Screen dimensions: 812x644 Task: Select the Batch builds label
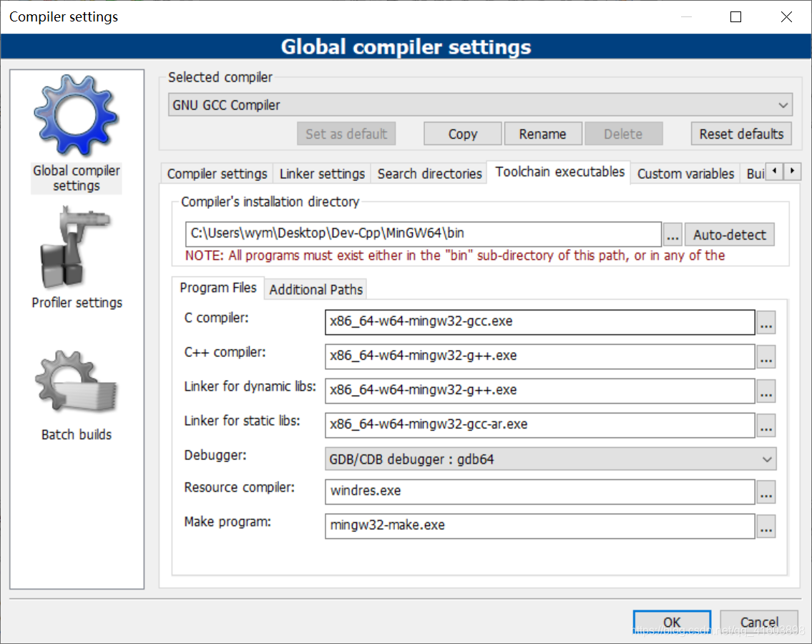76,434
